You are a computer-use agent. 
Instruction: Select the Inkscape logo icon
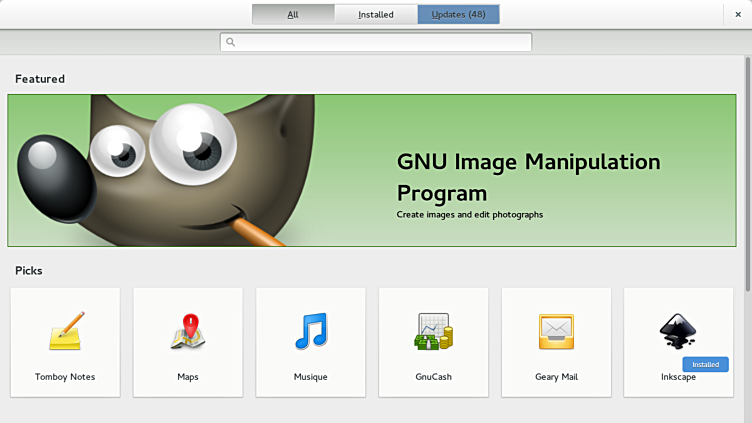coord(678,330)
